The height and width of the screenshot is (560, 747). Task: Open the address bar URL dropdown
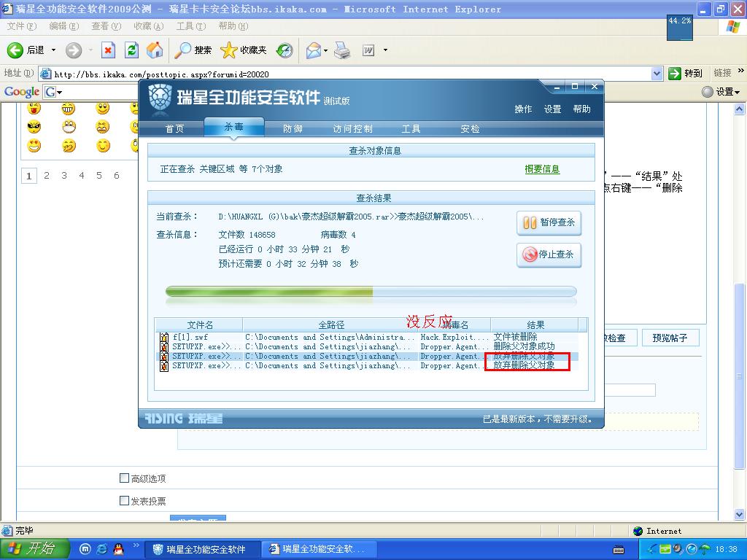(657, 74)
